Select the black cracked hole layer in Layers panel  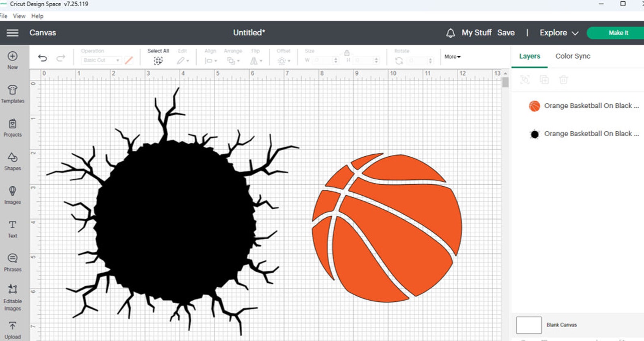click(x=584, y=134)
